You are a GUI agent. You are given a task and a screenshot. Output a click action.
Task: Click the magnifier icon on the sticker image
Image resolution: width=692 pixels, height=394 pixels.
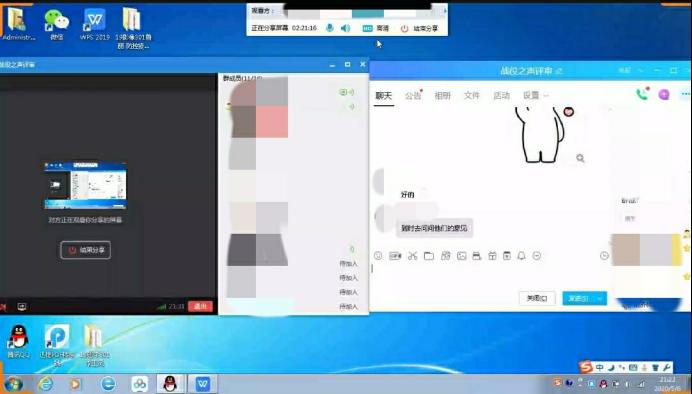tap(580, 158)
